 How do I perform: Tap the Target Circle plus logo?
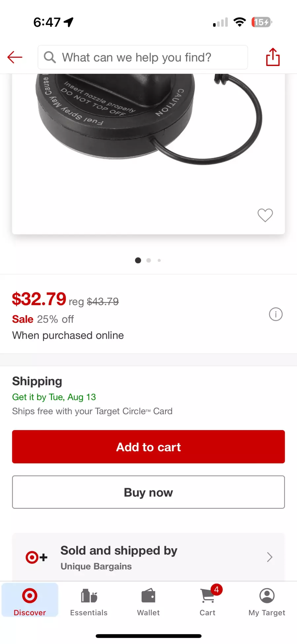(37, 557)
